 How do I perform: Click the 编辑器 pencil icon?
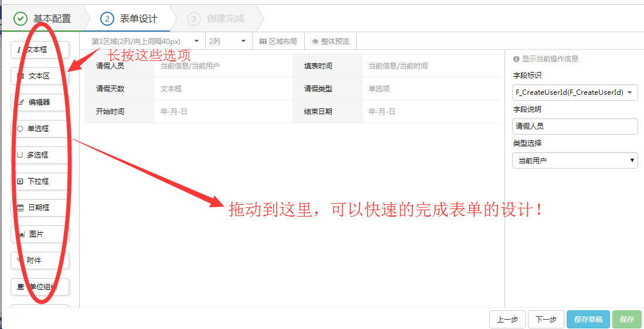[21, 102]
